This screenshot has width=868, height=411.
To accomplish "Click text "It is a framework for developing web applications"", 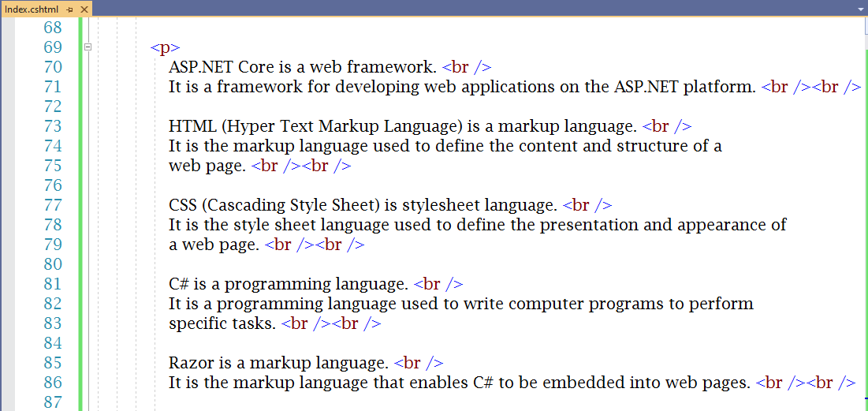I will coord(362,87).
